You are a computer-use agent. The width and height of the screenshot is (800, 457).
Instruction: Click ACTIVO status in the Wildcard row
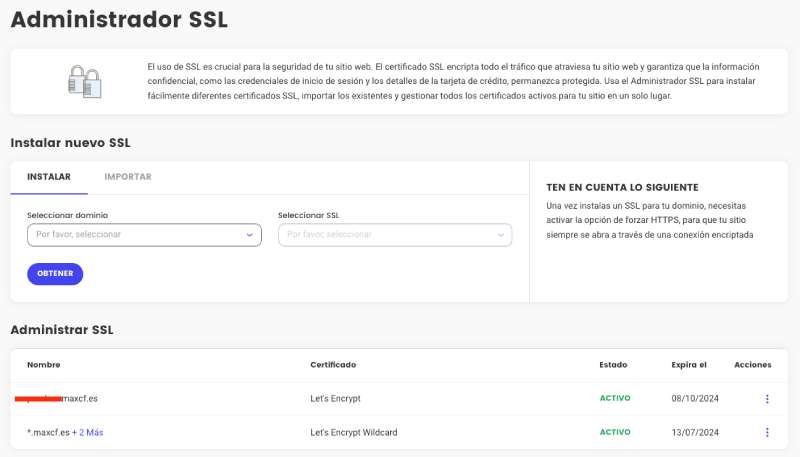615,432
